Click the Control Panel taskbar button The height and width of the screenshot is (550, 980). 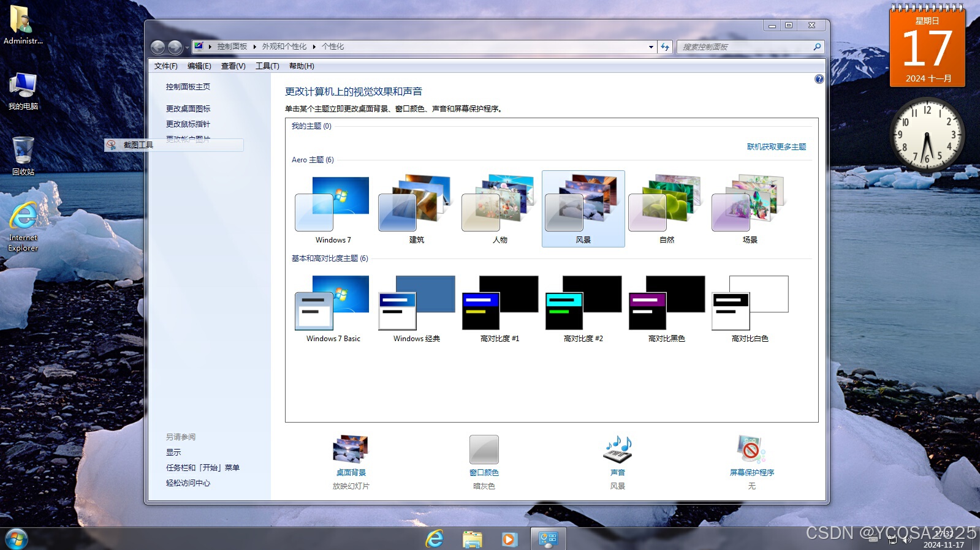tap(548, 539)
